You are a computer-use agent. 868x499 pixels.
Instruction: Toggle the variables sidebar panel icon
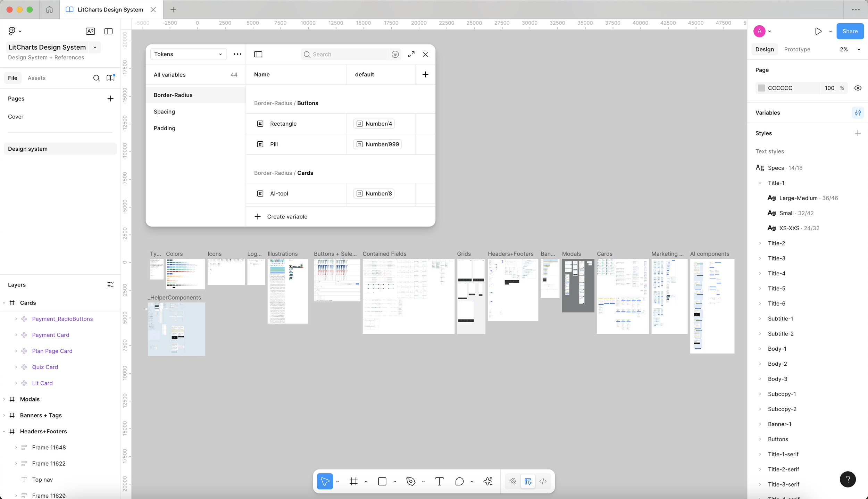258,54
